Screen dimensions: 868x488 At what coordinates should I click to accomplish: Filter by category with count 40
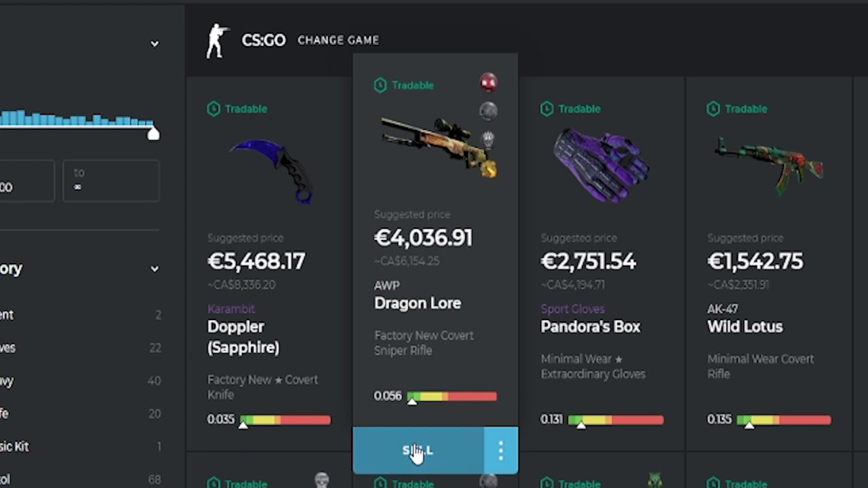pos(81,381)
